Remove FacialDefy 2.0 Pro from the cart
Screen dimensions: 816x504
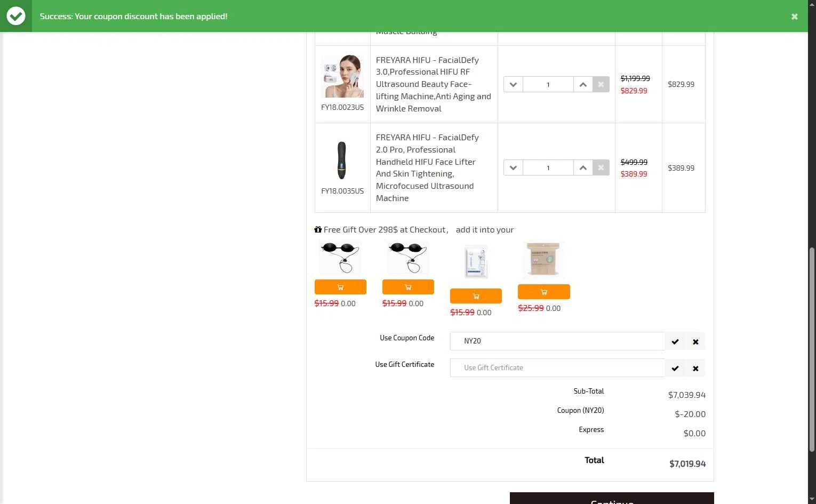tap(601, 167)
